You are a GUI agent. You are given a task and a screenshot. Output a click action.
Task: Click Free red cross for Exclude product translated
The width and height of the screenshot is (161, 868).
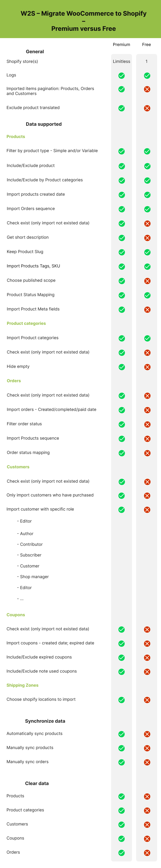[x=147, y=109]
